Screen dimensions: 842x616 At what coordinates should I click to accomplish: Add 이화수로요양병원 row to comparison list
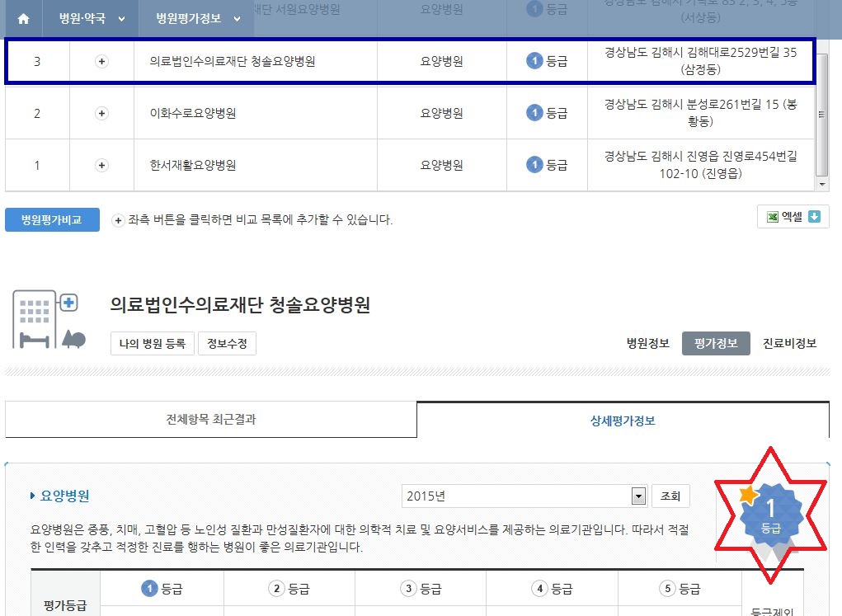101,113
